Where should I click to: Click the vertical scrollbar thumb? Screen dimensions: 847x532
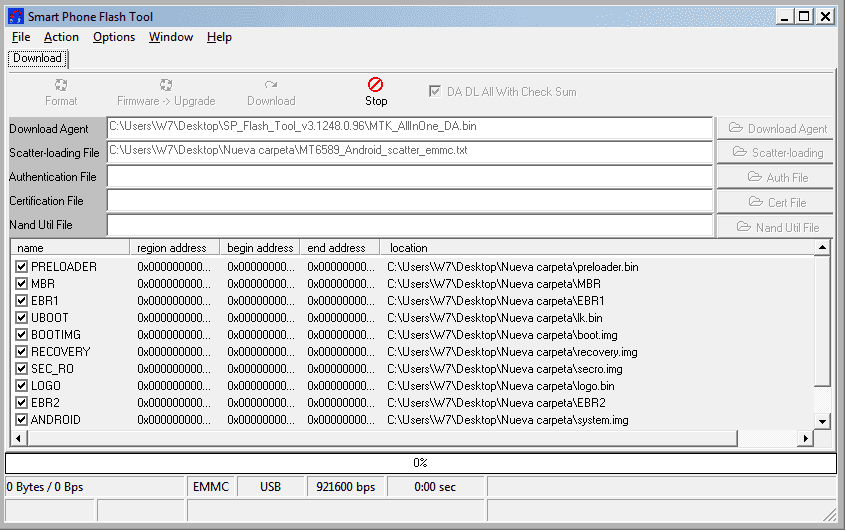pyautogui.click(x=822, y=321)
